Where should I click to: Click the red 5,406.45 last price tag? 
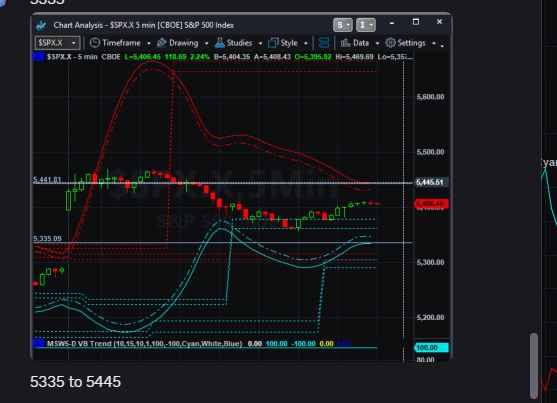[x=431, y=204]
